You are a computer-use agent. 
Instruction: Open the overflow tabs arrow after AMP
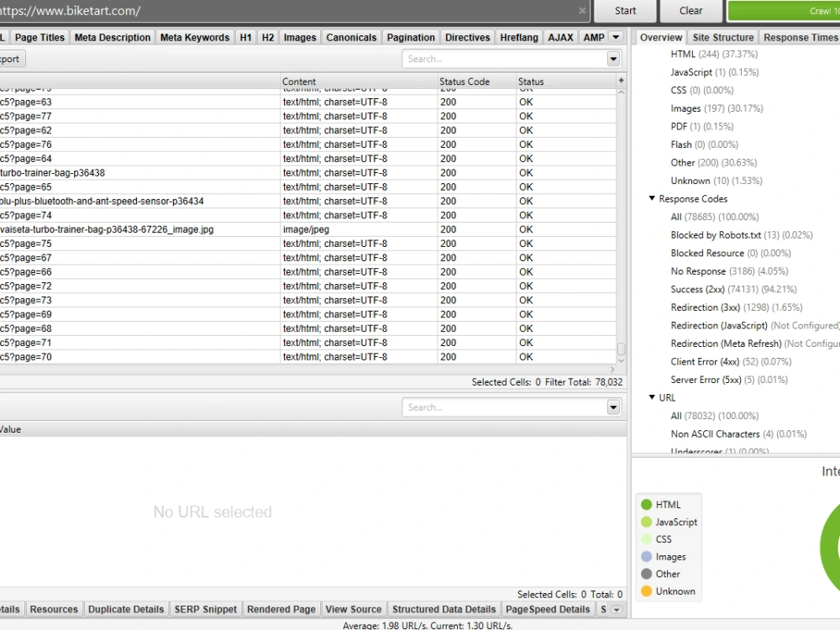point(616,37)
